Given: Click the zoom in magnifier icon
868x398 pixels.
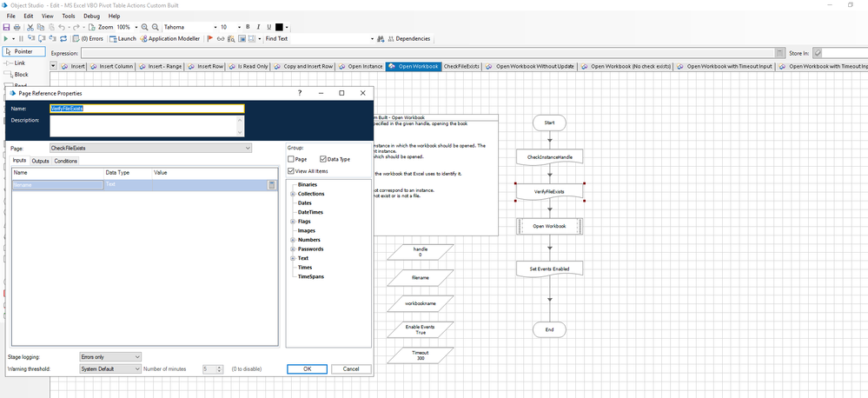Looking at the screenshot, I should tap(144, 28).
